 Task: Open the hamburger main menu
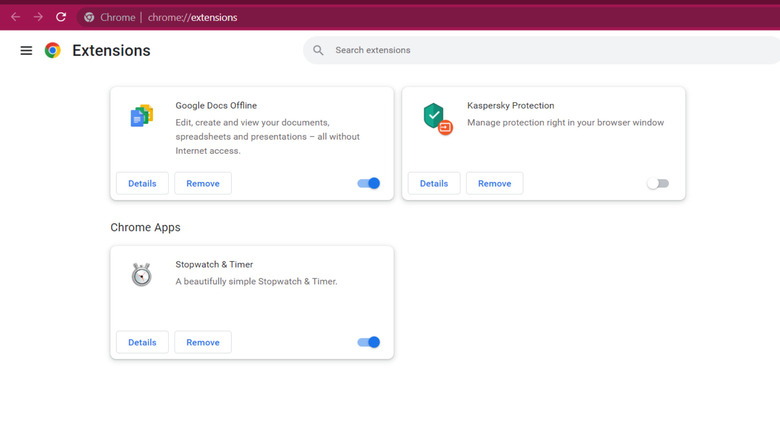click(x=26, y=51)
